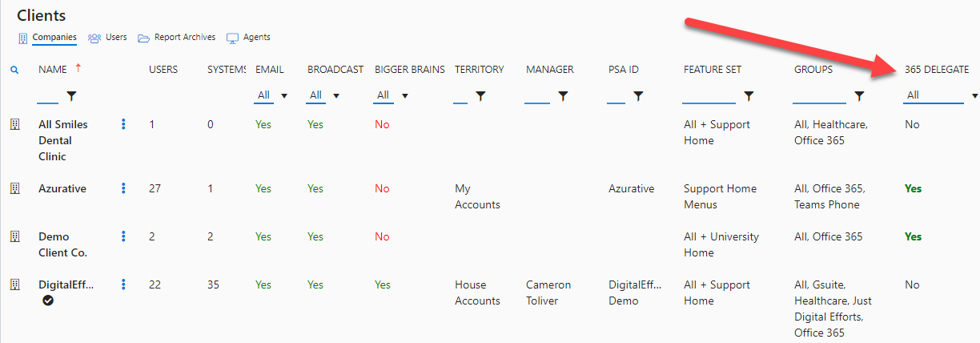980x343 pixels.
Task: Click the search magnifier icon
Action: [14, 70]
